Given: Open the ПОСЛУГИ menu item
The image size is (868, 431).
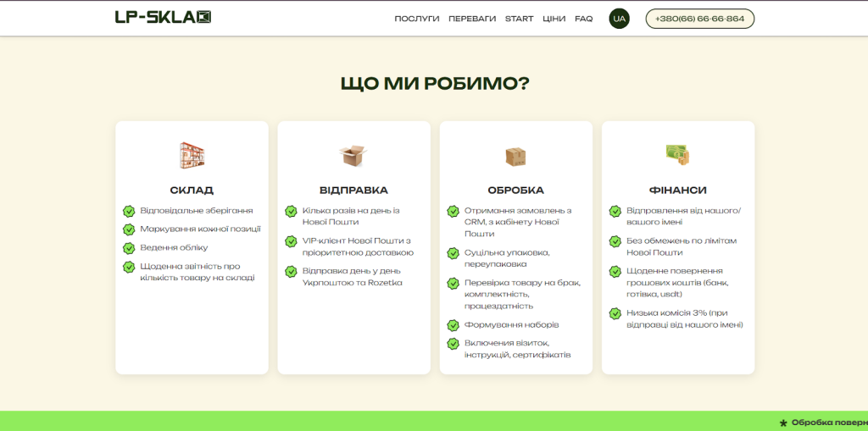Looking at the screenshot, I should point(417,19).
